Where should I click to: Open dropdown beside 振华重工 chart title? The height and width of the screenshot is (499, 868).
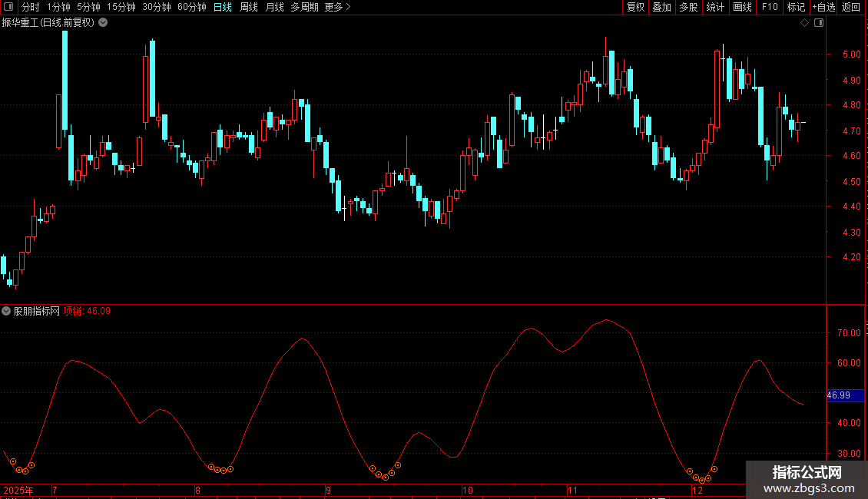[103, 23]
